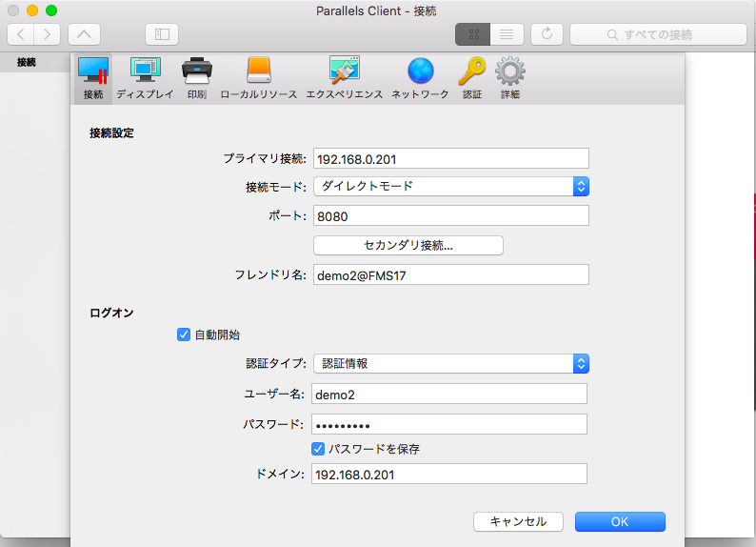The height and width of the screenshot is (547, 756).
Task: Confirm settings with the OK button
Action: point(620,521)
